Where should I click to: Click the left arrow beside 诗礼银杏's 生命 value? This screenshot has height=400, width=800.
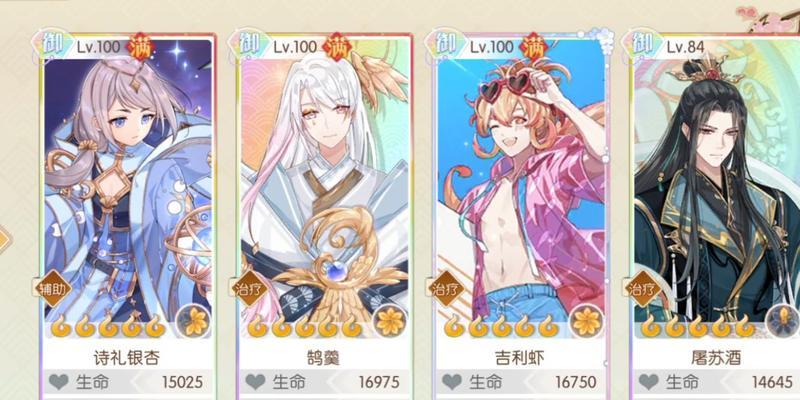click(138, 382)
